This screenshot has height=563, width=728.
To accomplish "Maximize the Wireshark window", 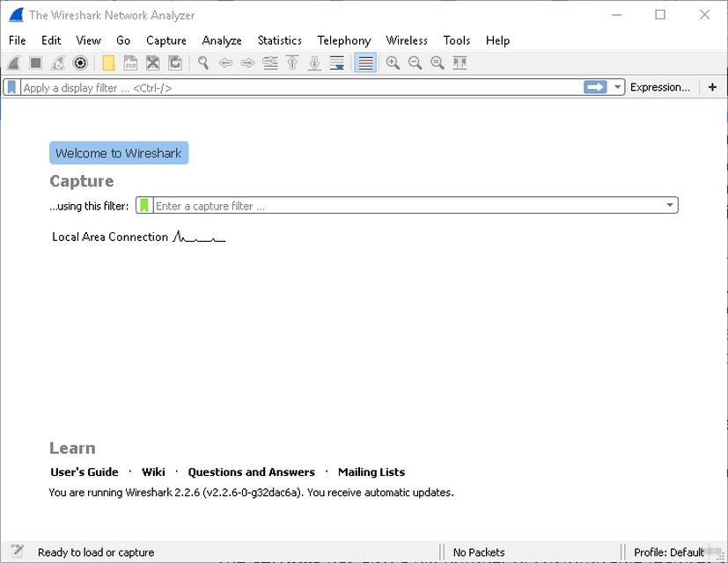I will [659, 14].
